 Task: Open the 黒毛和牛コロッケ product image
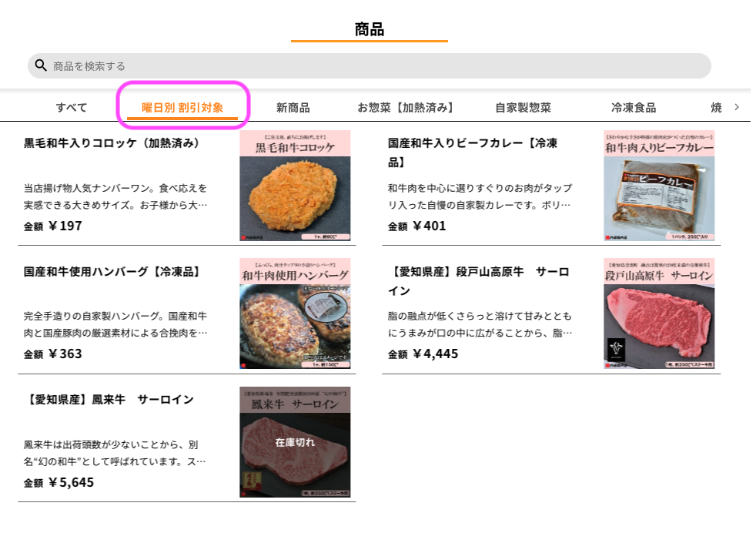[x=295, y=185]
